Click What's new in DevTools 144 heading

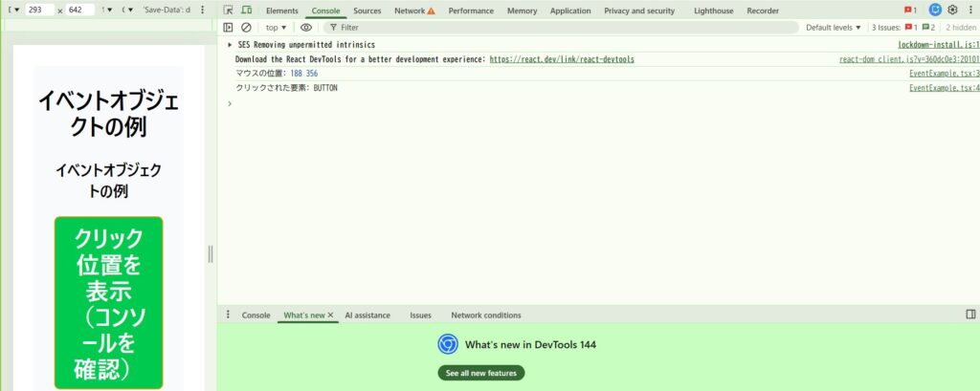(x=530, y=345)
